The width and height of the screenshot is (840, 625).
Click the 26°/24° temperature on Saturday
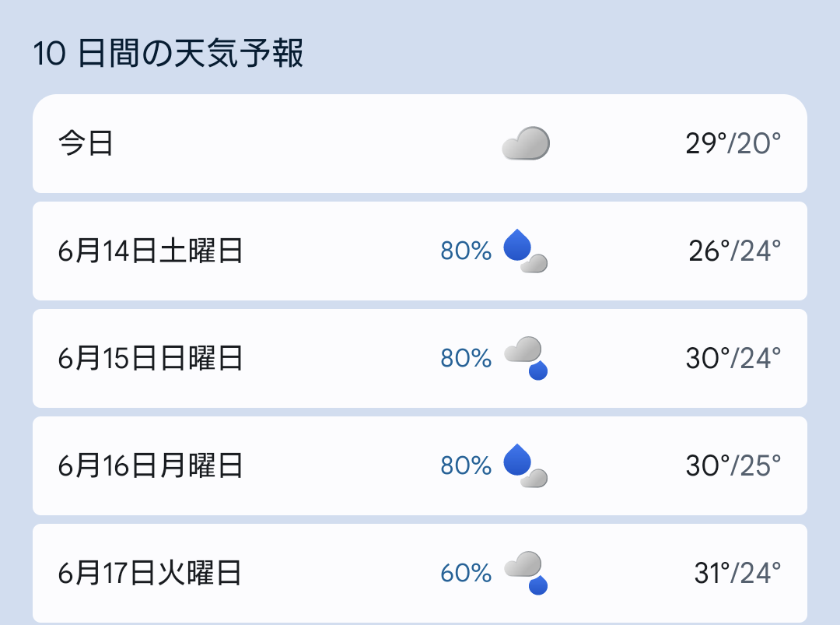[734, 251]
